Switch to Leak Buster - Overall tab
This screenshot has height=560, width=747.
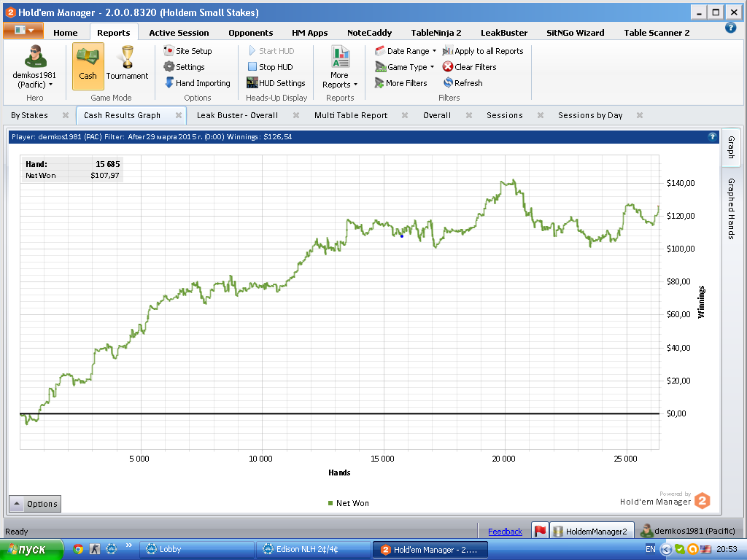[237, 115]
